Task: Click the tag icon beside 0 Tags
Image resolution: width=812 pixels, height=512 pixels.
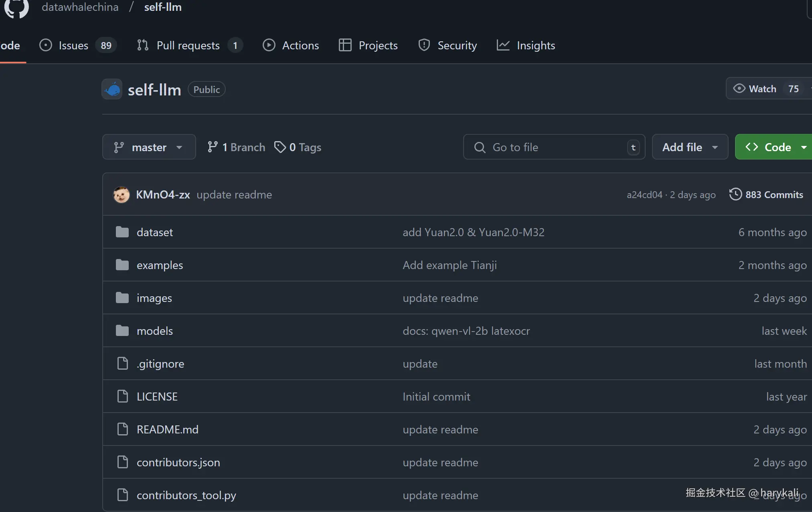Action: (x=279, y=147)
